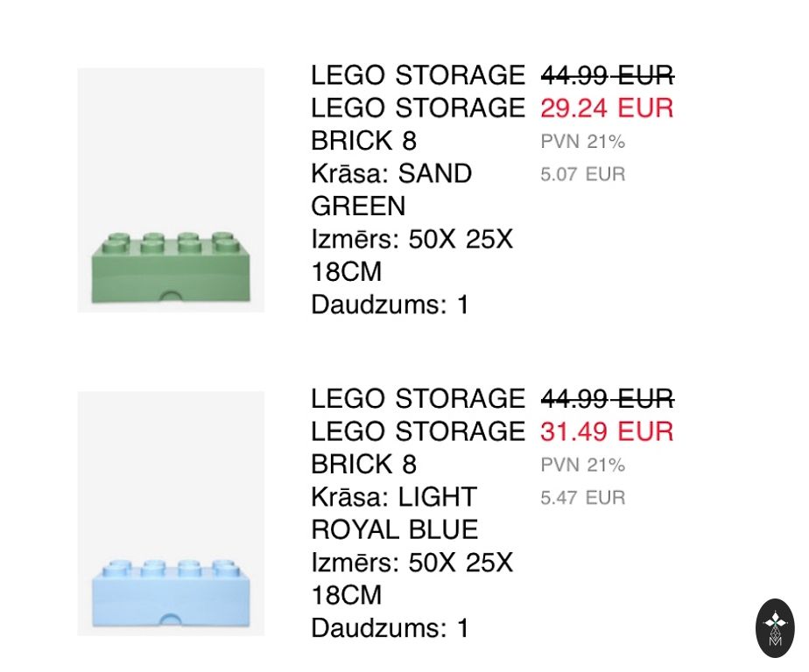
Task: Click the size line of the blue brick
Action: click(412, 578)
